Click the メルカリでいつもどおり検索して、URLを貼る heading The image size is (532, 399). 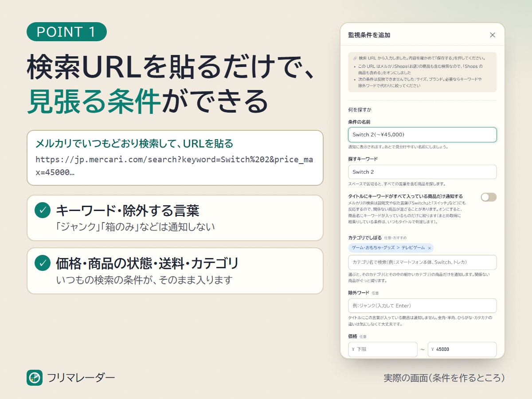coord(134,144)
